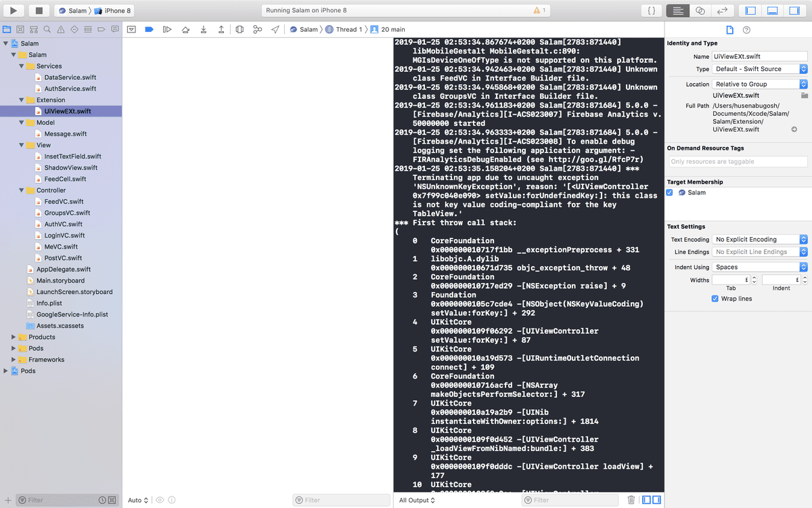812x508 pixels.
Task: Open the Line Endings dropdown
Action: (x=760, y=252)
